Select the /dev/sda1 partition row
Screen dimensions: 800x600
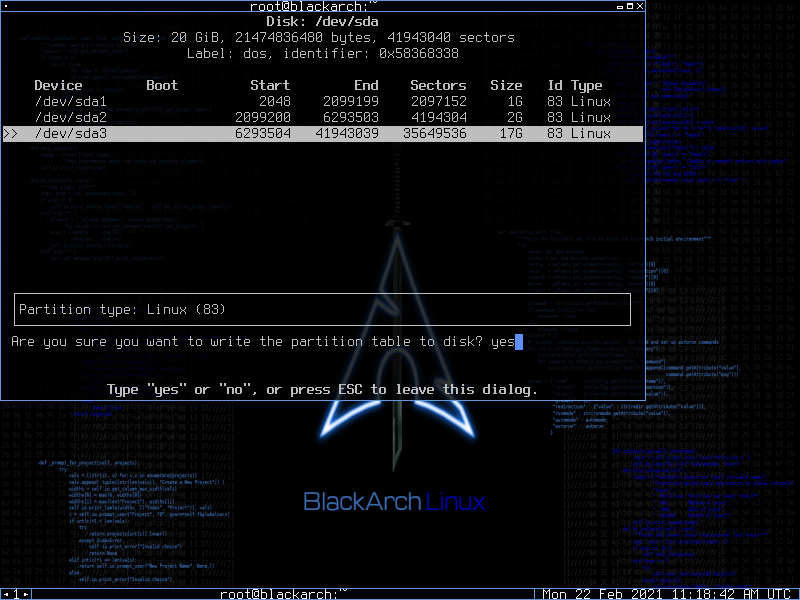(322, 102)
